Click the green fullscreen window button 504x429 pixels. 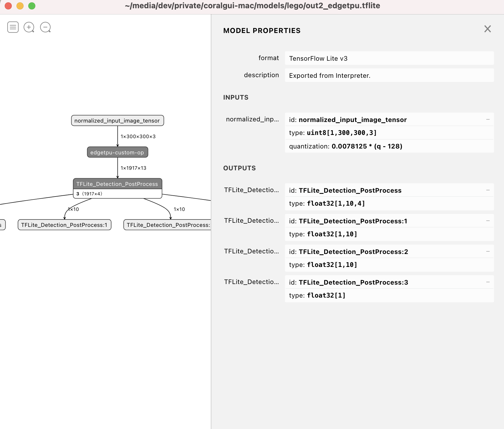pyautogui.click(x=32, y=6)
